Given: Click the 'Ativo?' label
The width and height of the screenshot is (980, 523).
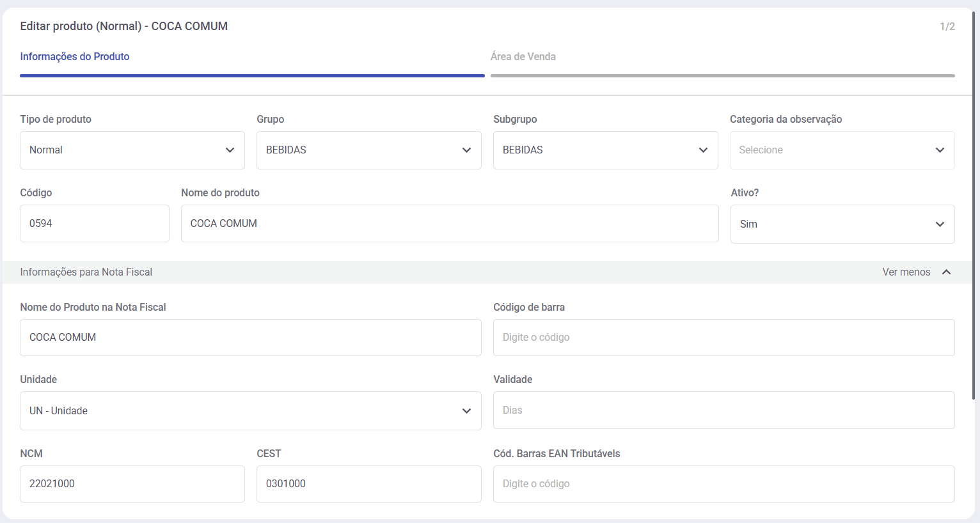Looking at the screenshot, I should [x=745, y=192].
